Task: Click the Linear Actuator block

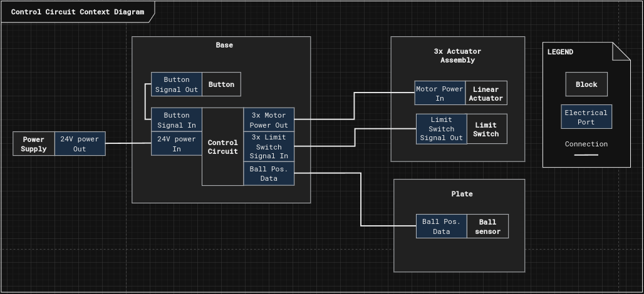Action: [486, 93]
